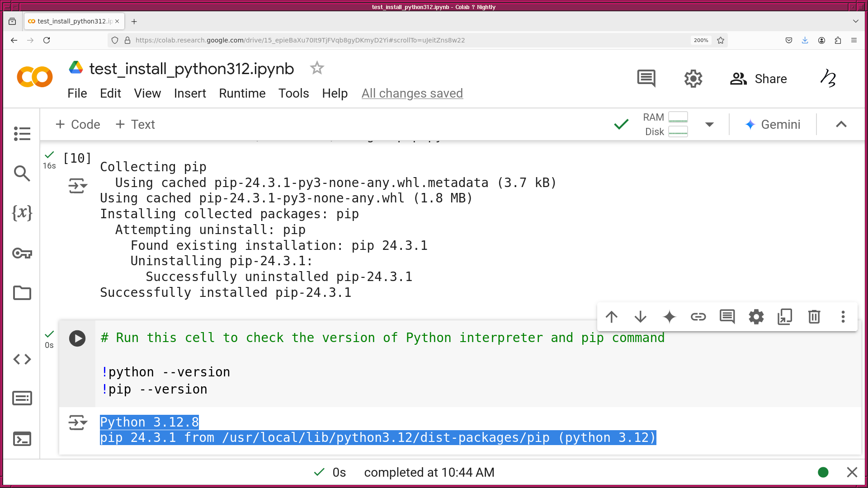
Task: Open the Secrets key icon
Action: click(22, 253)
